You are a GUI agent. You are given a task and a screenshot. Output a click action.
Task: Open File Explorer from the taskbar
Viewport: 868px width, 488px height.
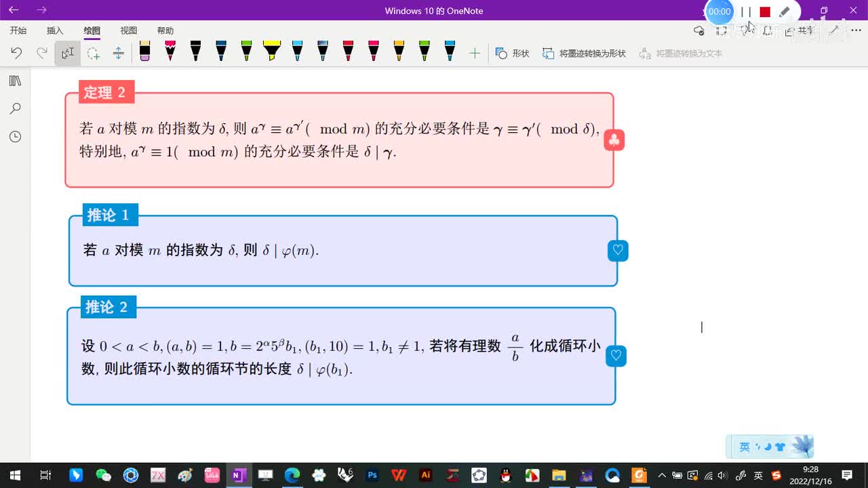559,475
